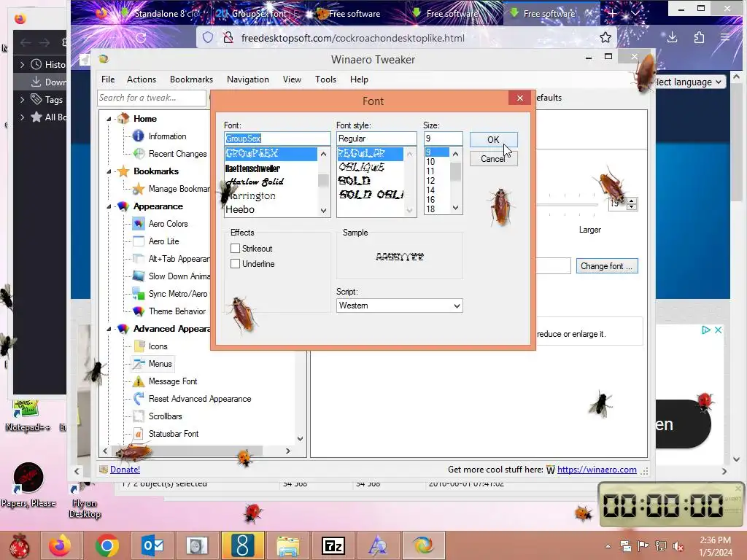
Task: Click Cancel in the Font dialog
Action: 493,158
